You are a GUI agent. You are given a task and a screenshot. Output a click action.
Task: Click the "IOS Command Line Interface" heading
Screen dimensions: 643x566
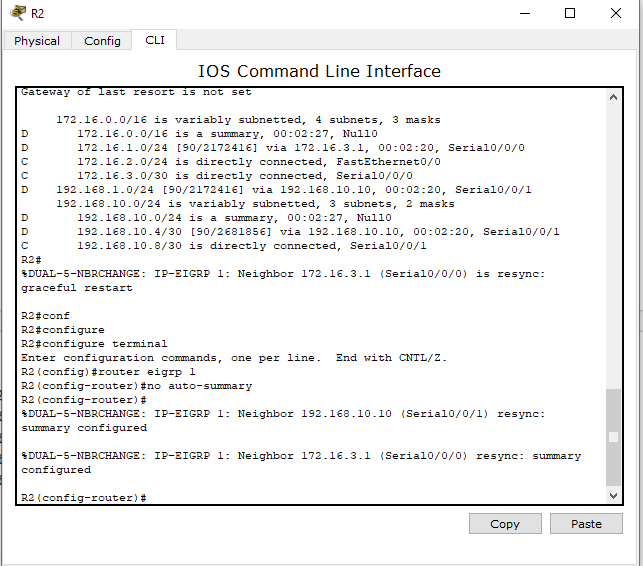(x=319, y=71)
